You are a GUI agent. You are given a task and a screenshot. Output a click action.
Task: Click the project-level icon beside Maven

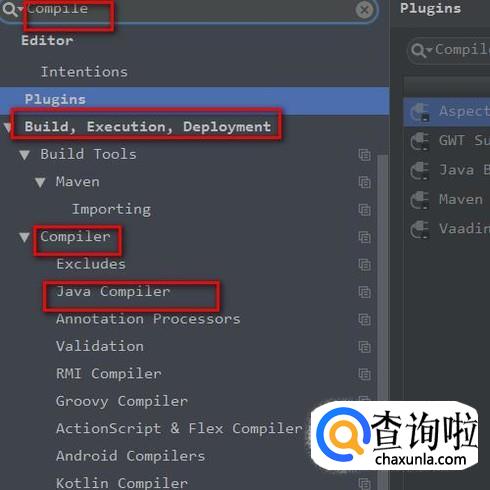[x=364, y=182]
